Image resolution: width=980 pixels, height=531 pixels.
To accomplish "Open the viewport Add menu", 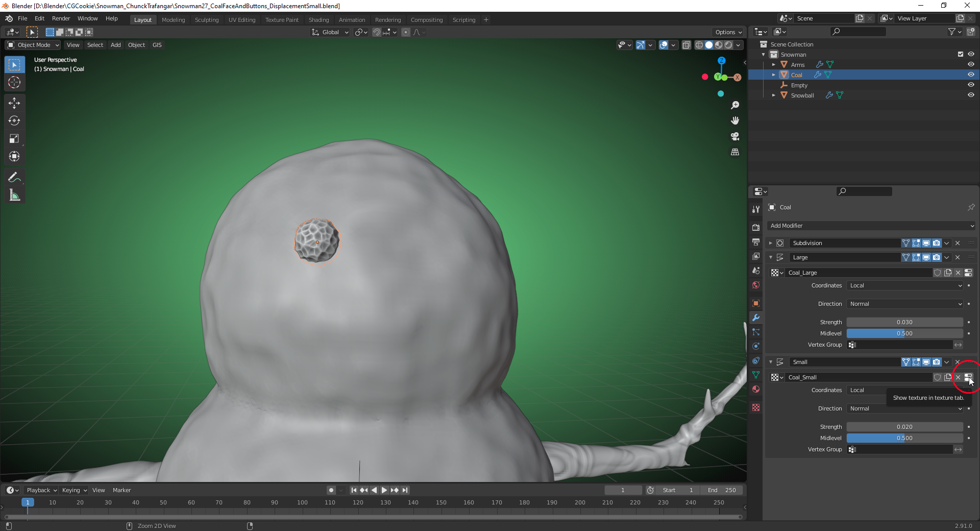I will (x=116, y=45).
